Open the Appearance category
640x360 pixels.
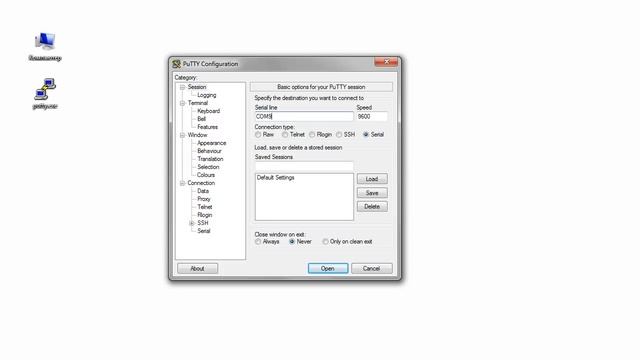(x=211, y=143)
